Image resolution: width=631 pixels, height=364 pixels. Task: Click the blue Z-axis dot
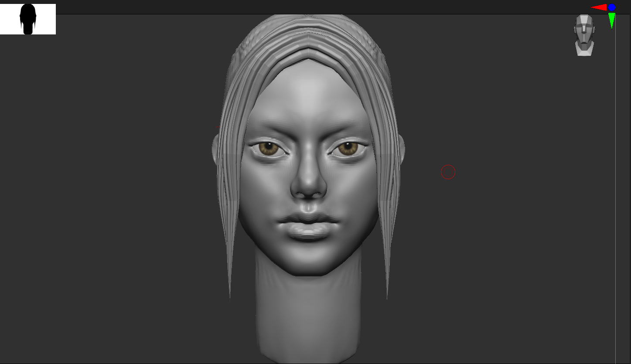[x=612, y=7]
